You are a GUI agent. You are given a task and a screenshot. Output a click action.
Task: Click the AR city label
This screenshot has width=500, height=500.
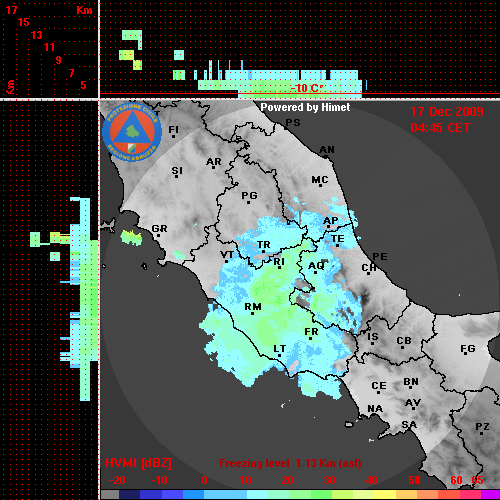click(214, 162)
